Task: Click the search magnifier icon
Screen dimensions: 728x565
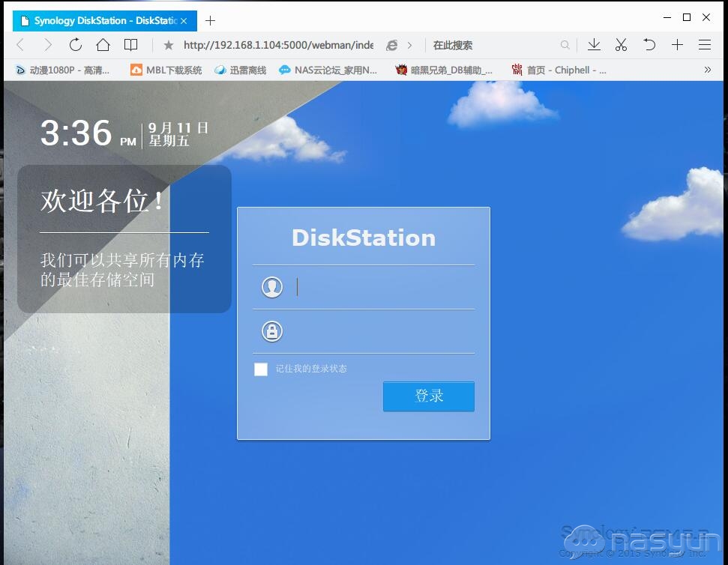Action: coord(565,45)
